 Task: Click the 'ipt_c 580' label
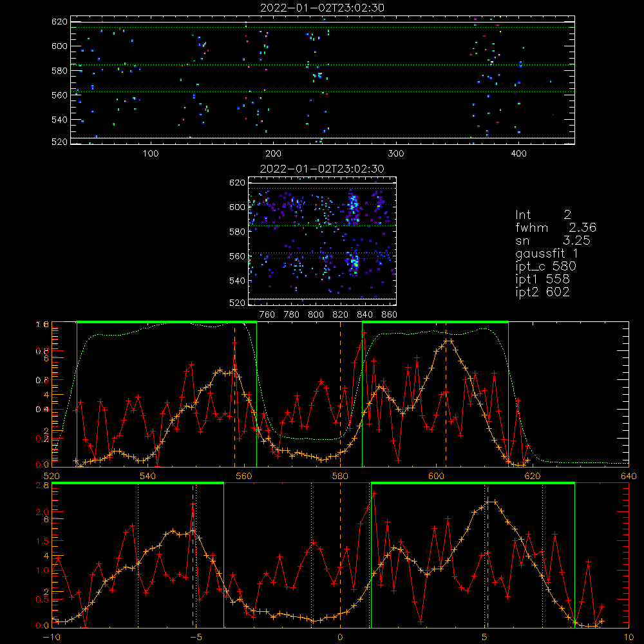[546, 267]
